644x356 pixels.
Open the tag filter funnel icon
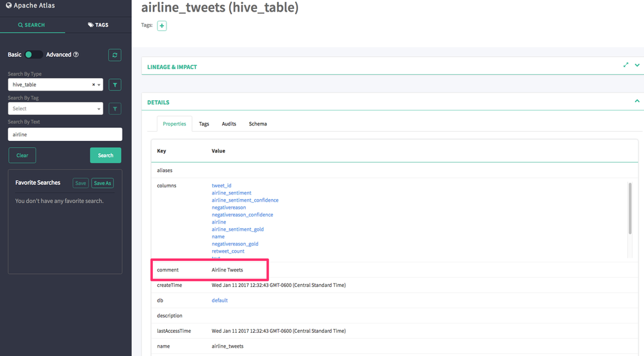point(115,109)
